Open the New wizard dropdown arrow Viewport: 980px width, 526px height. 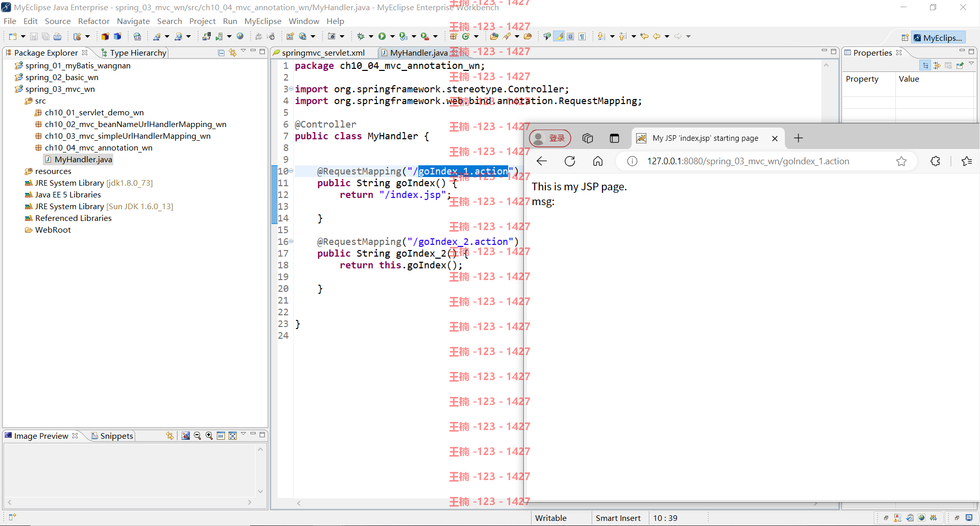(x=23, y=36)
